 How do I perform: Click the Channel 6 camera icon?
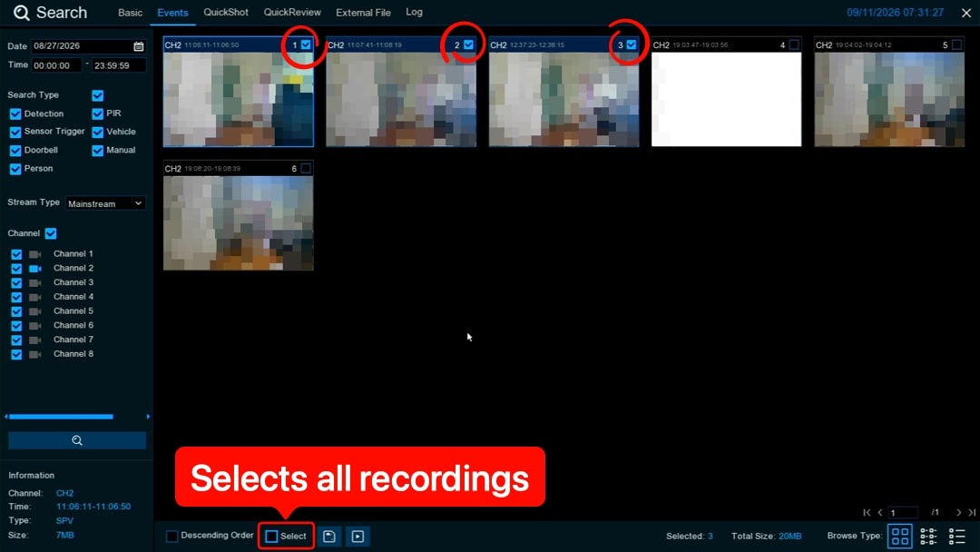pos(35,326)
